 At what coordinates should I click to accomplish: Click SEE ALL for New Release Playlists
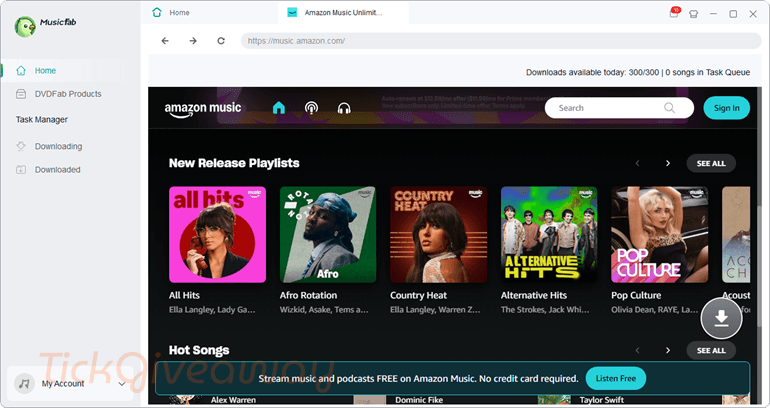711,163
